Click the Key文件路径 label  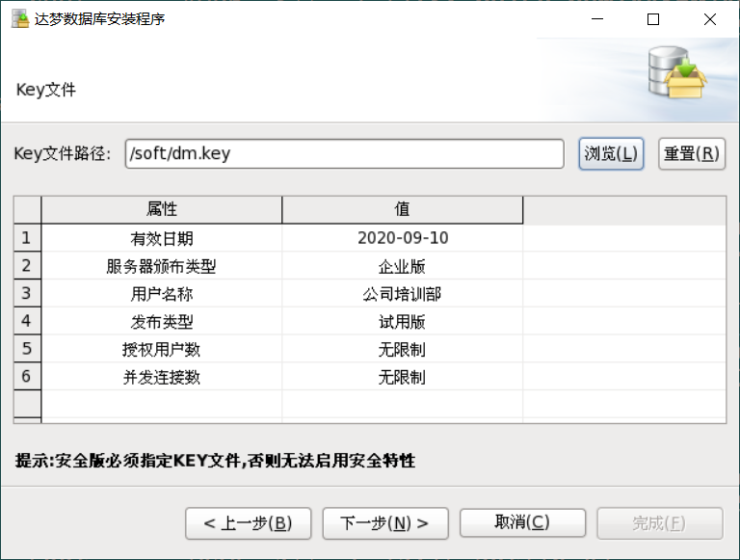click(63, 153)
